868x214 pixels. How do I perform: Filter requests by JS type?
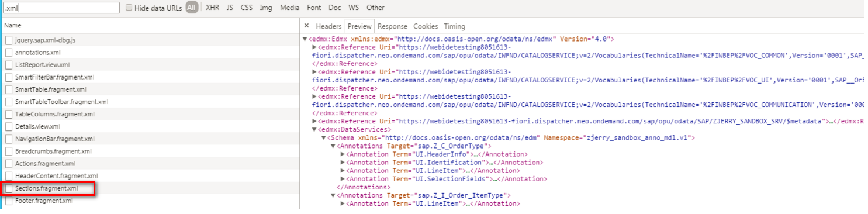click(230, 8)
